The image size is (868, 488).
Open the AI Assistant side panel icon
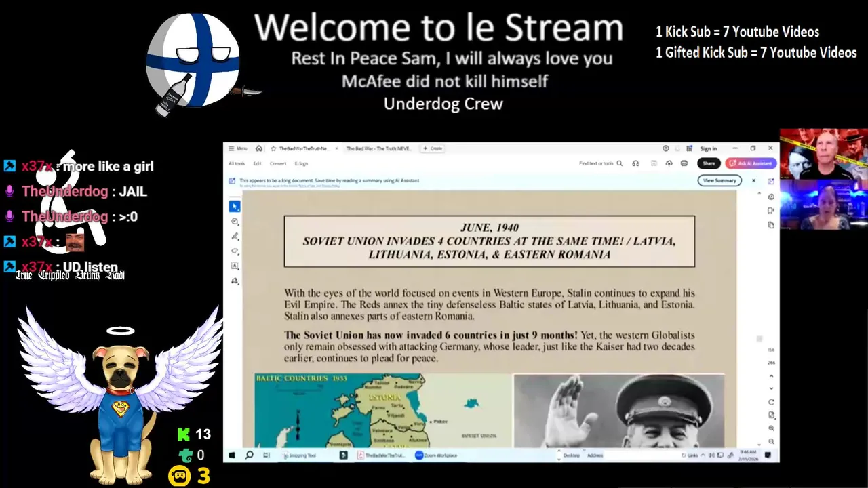click(771, 182)
